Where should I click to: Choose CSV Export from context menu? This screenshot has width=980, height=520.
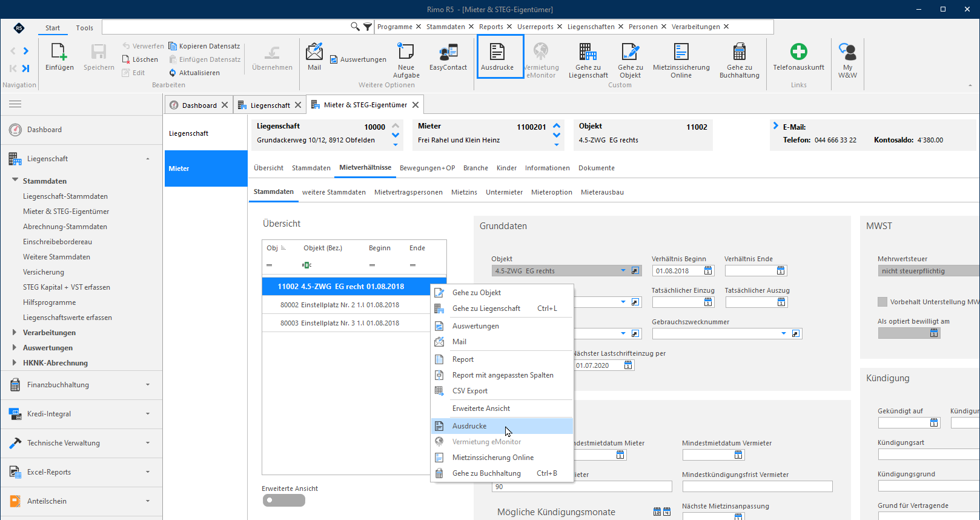(x=502, y=391)
